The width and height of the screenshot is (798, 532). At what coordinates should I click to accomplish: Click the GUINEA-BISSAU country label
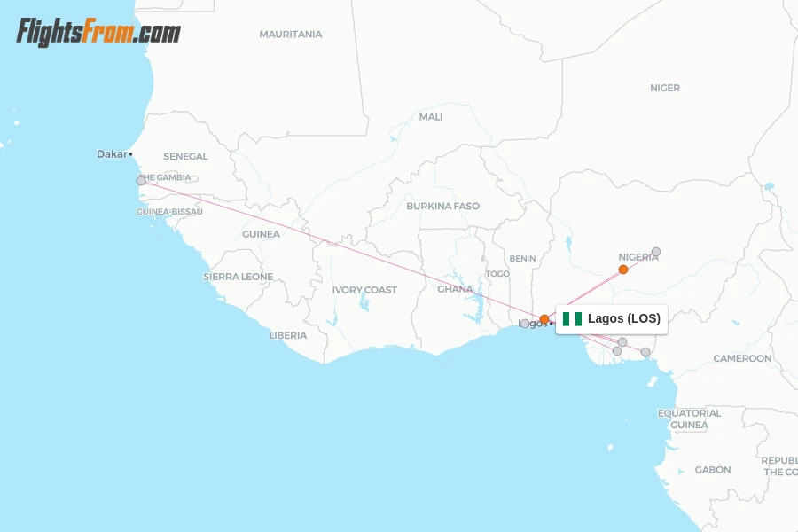pyautogui.click(x=169, y=211)
